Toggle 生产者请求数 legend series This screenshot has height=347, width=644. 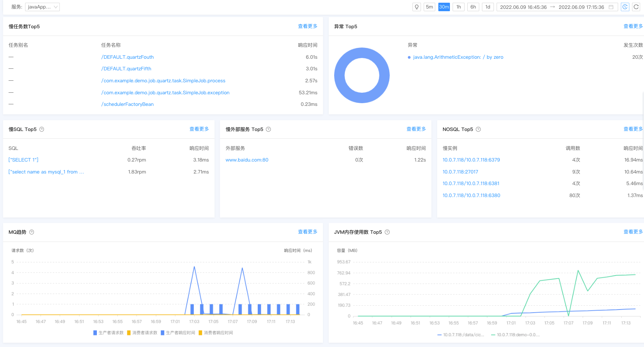pos(108,333)
